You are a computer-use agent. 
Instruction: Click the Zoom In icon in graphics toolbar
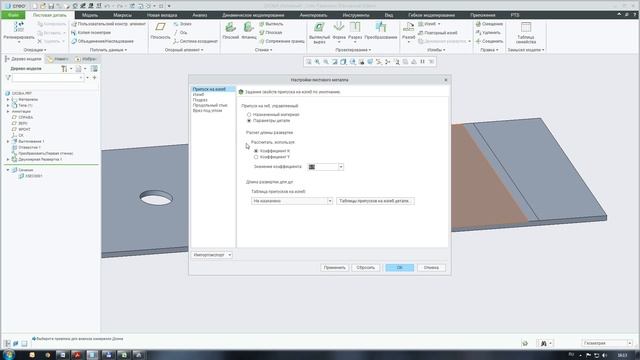317,62
